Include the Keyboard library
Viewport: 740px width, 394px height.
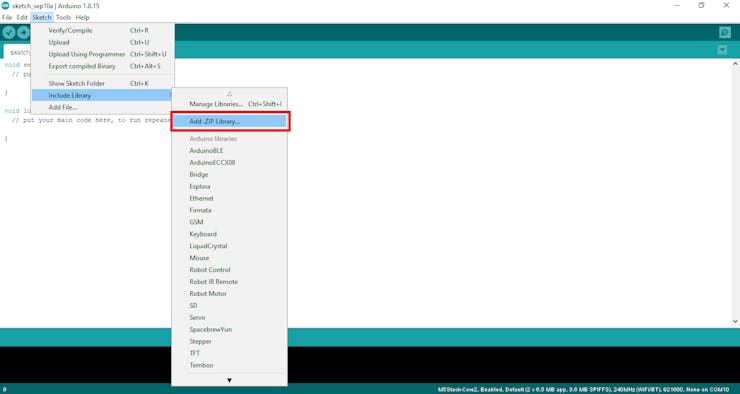coord(229,234)
